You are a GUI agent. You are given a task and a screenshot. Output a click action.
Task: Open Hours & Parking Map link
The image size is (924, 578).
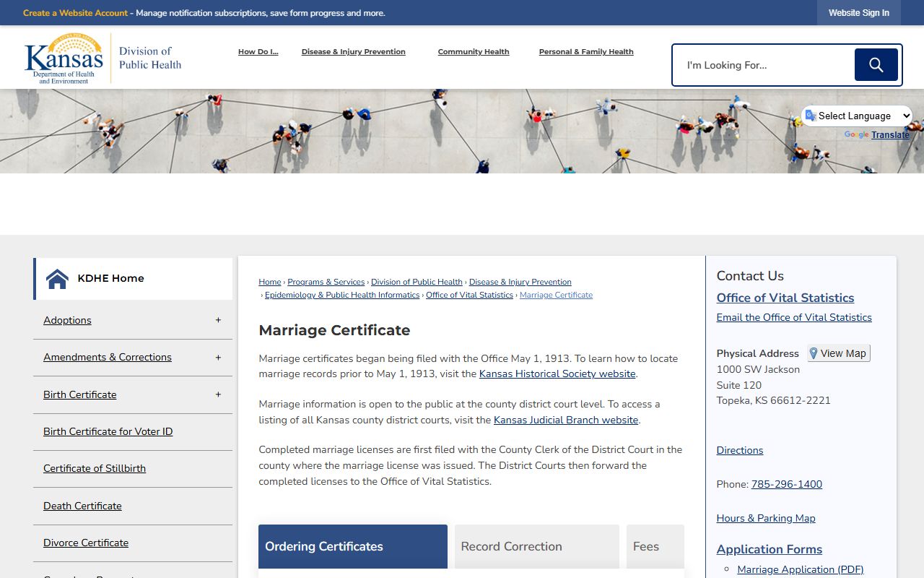pos(766,518)
